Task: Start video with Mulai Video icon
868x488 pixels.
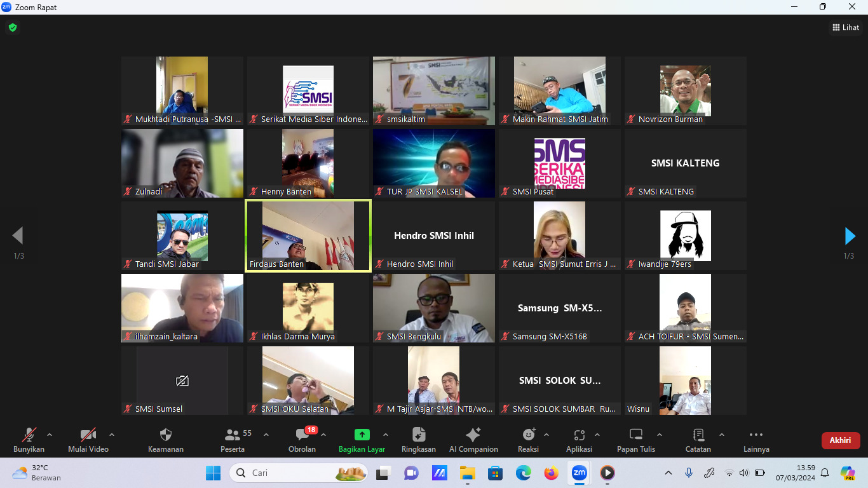Action: click(x=88, y=435)
